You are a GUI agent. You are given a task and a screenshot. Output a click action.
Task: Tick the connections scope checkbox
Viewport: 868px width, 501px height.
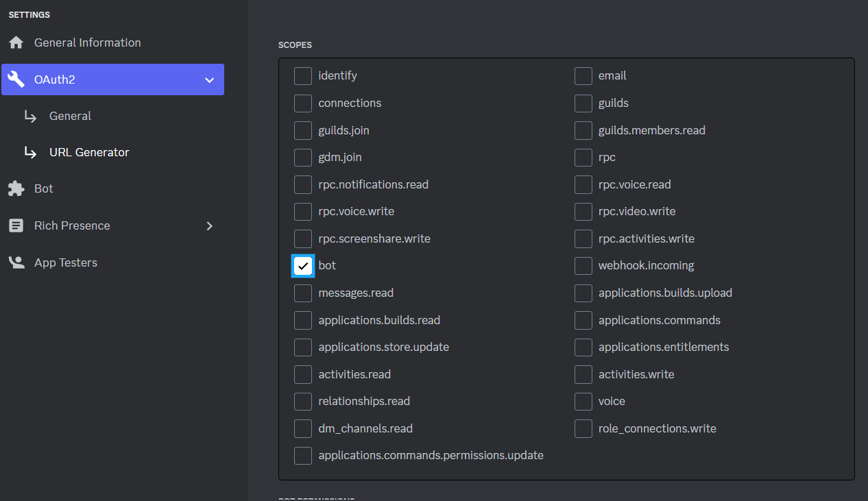coord(303,103)
